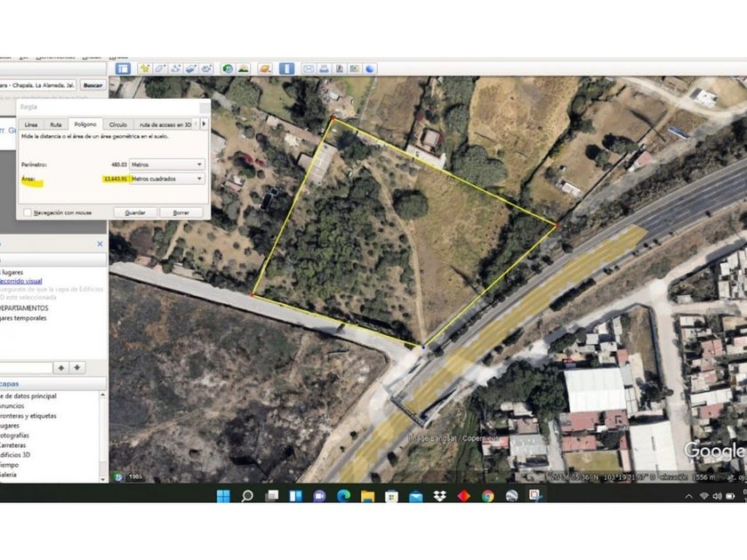Open Google Chrome from the taskbar

(x=487, y=496)
